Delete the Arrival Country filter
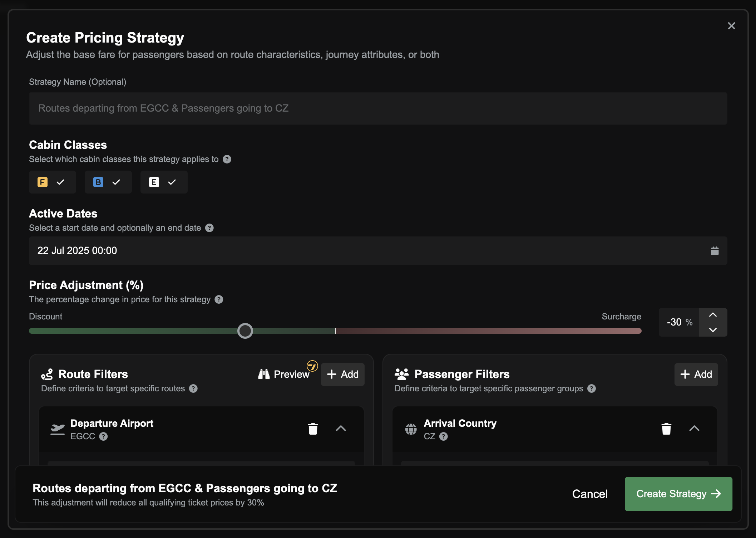 click(x=666, y=429)
